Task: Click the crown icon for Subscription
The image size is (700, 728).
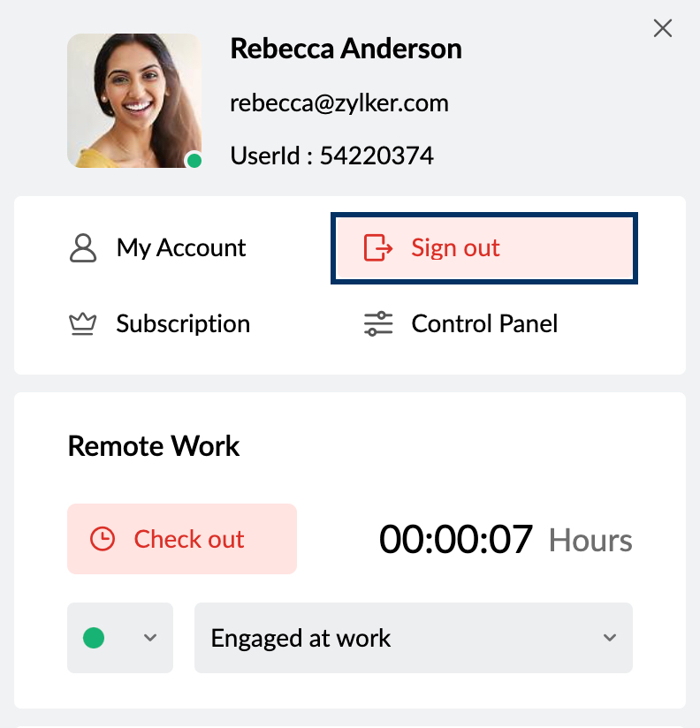Action: [83, 324]
